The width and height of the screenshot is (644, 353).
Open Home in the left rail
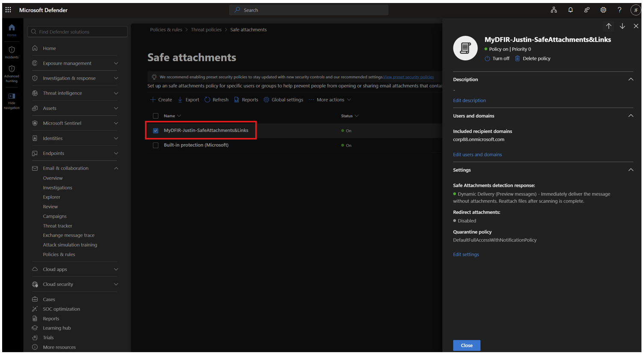click(12, 30)
